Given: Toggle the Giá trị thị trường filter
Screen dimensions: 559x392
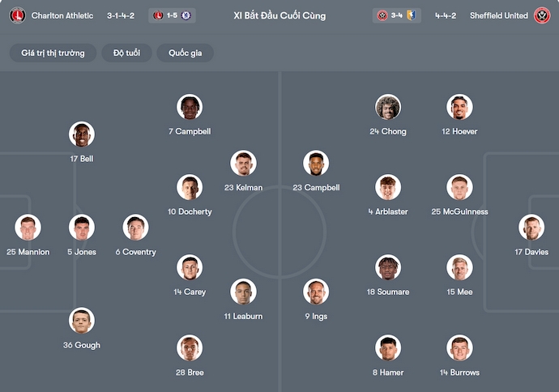Looking at the screenshot, I should tap(53, 53).
